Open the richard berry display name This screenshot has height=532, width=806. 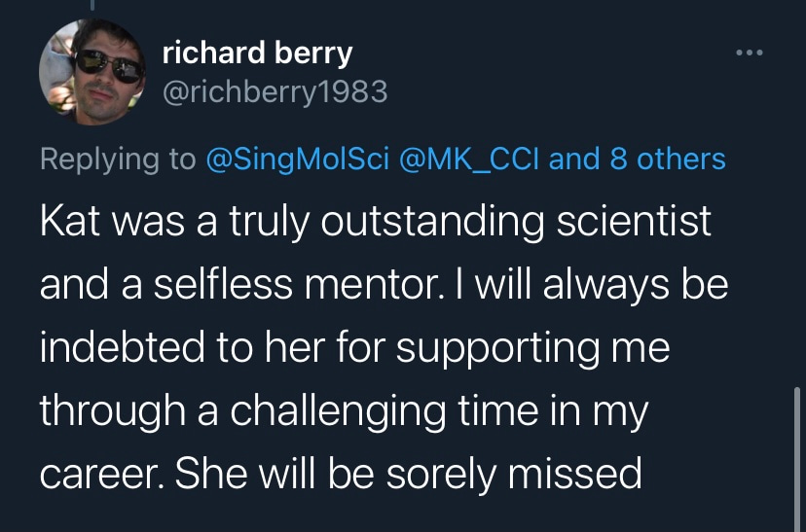tap(257, 53)
